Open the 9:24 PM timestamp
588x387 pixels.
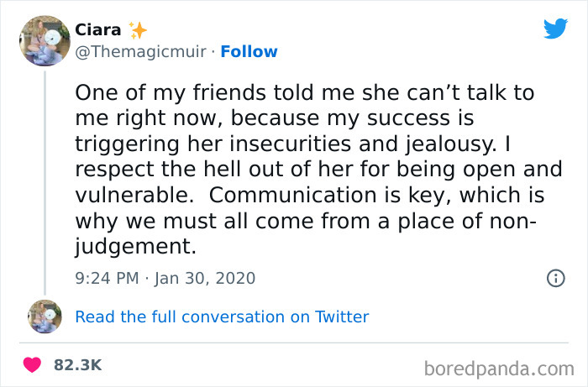[108, 278]
